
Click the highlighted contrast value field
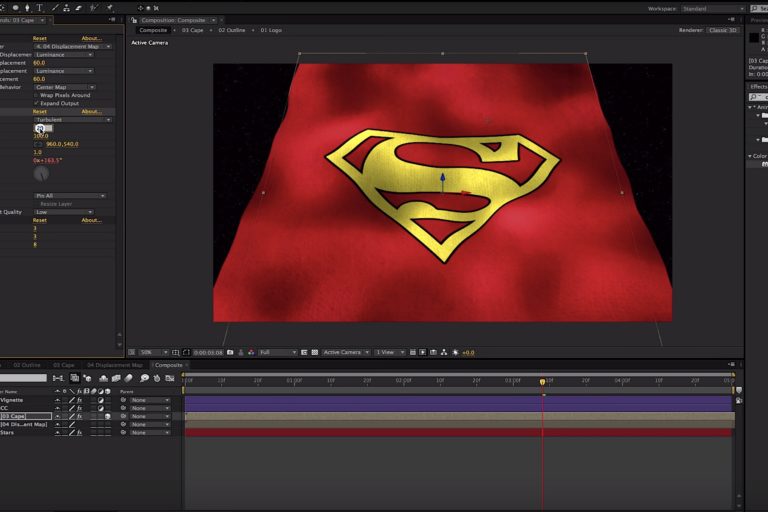(43, 128)
